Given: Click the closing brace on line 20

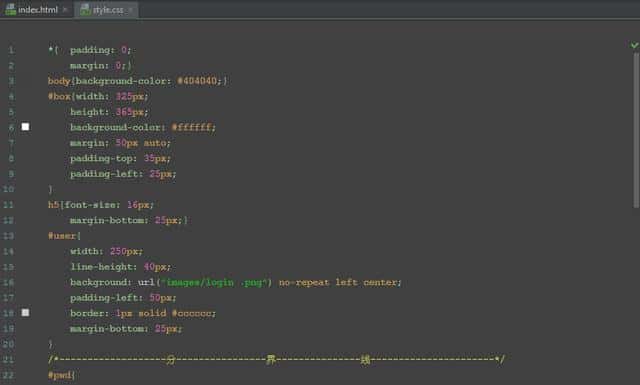Looking at the screenshot, I should click(x=51, y=344).
